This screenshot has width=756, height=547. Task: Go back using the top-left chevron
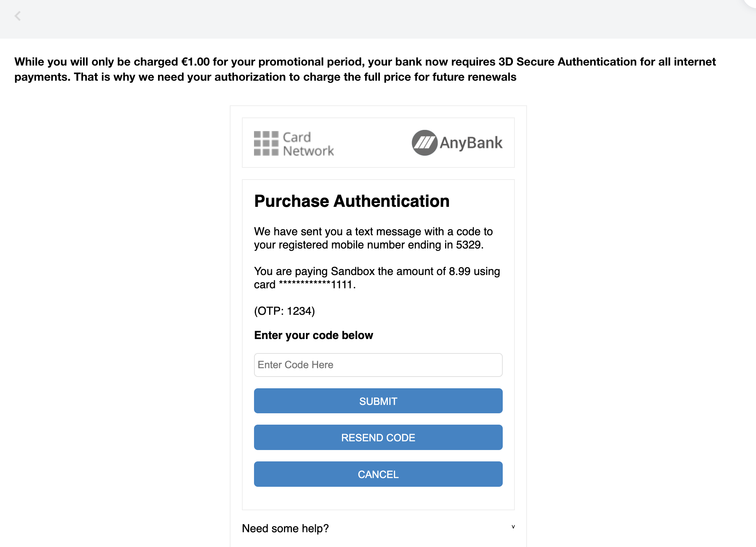17,16
